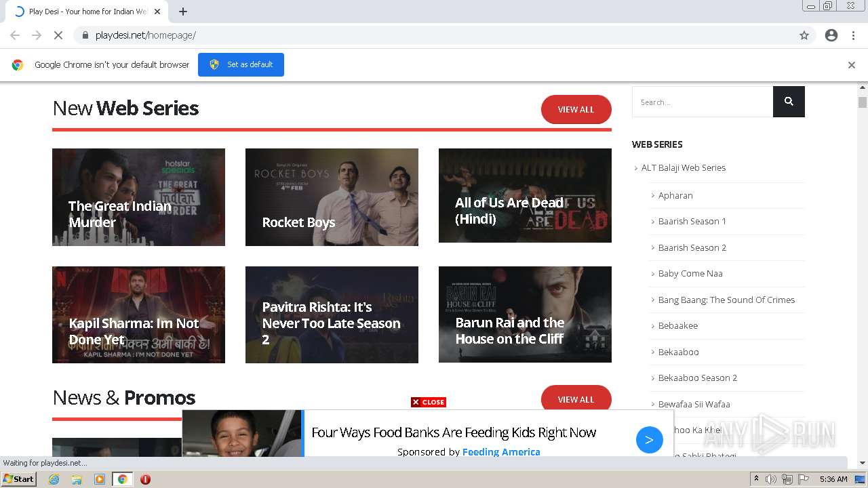Open the network icon in system tray
The image size is (868, 488).
click(x=787, y=479)
